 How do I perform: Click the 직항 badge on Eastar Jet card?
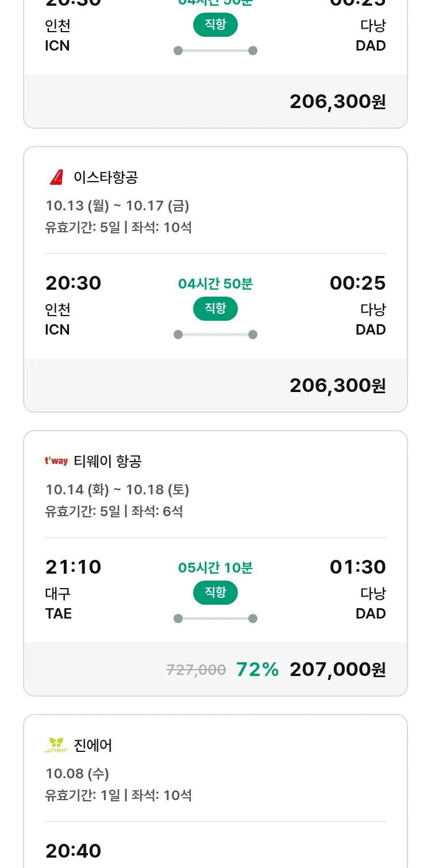215,309
